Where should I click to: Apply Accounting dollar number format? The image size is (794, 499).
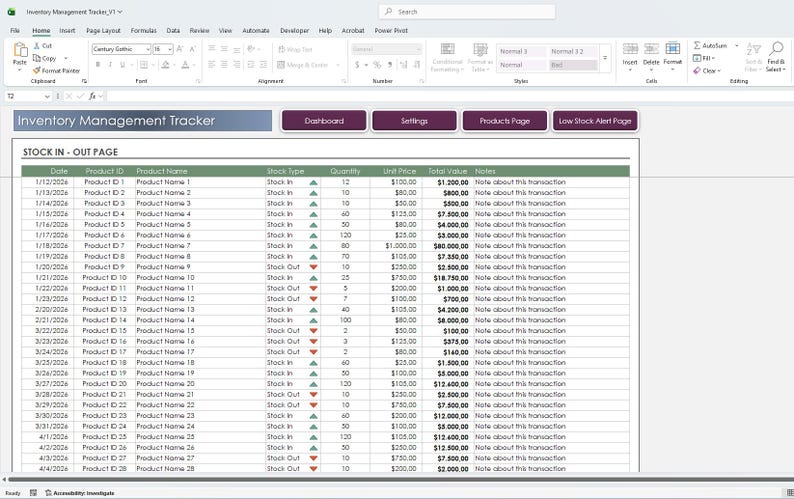(357, 65)
